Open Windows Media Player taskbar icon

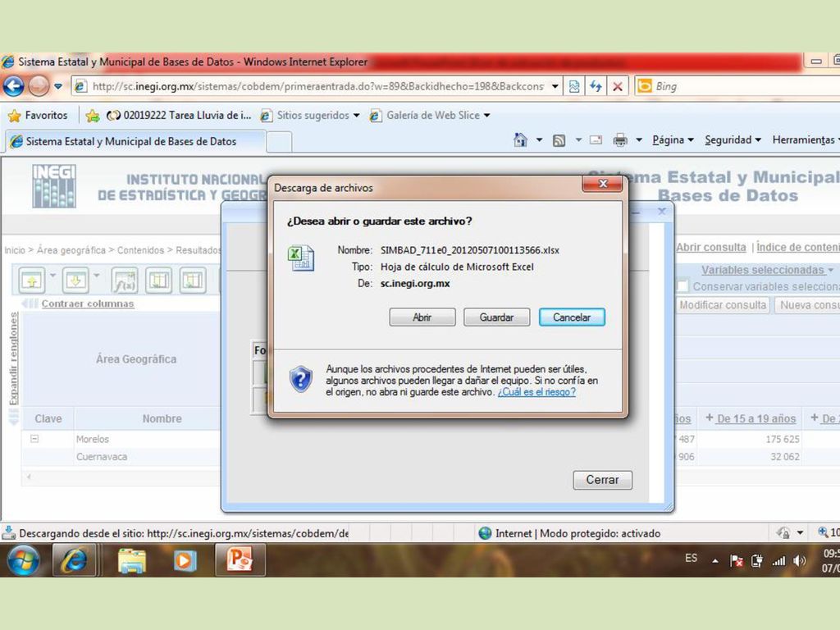tap(185, 561)
